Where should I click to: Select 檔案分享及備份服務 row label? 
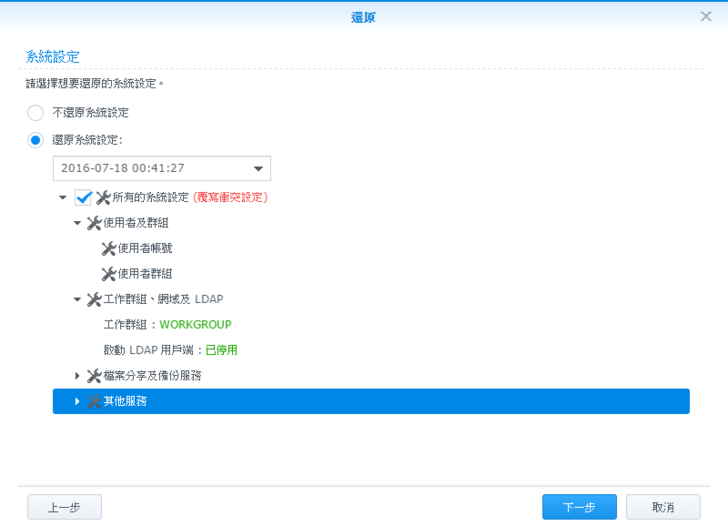tap(152, 376)
